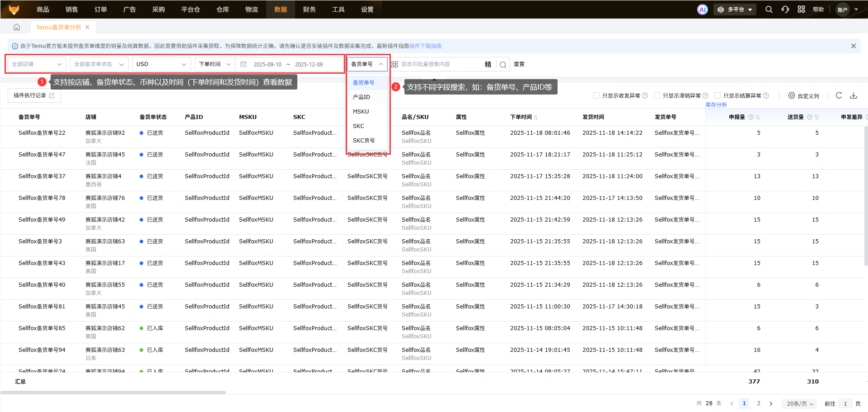Viewport: 868px width, 412px height.
Task: Toggle 只显示滞销异常 checkbox
Action: coord(657,95)
